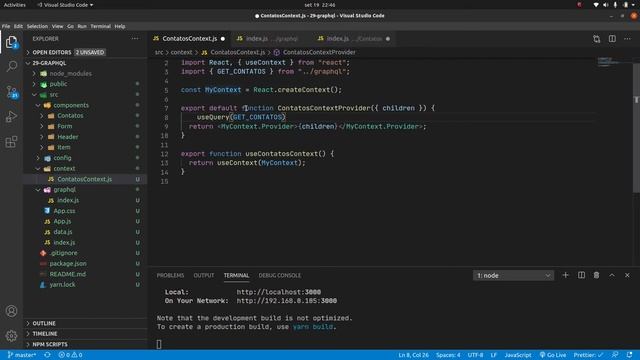Collapse the components folder
Viewport: 640px width, 360px height.
[x=86, y=105]
